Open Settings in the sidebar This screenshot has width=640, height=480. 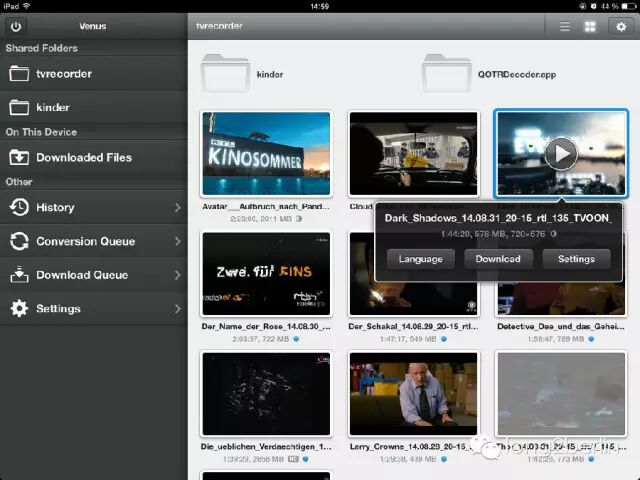pyautogui.click(x=93, y=309)
